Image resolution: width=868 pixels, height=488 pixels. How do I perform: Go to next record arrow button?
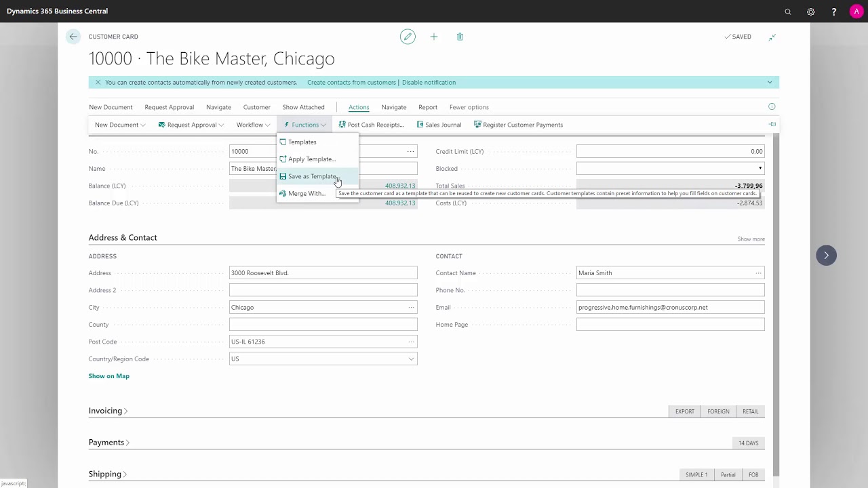coord(826,256)
